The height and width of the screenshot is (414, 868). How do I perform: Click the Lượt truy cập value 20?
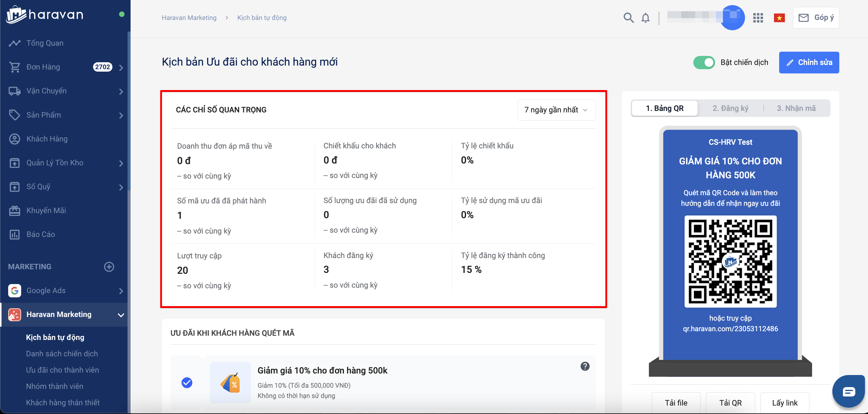pyautogui.click(x=182, y=270)
